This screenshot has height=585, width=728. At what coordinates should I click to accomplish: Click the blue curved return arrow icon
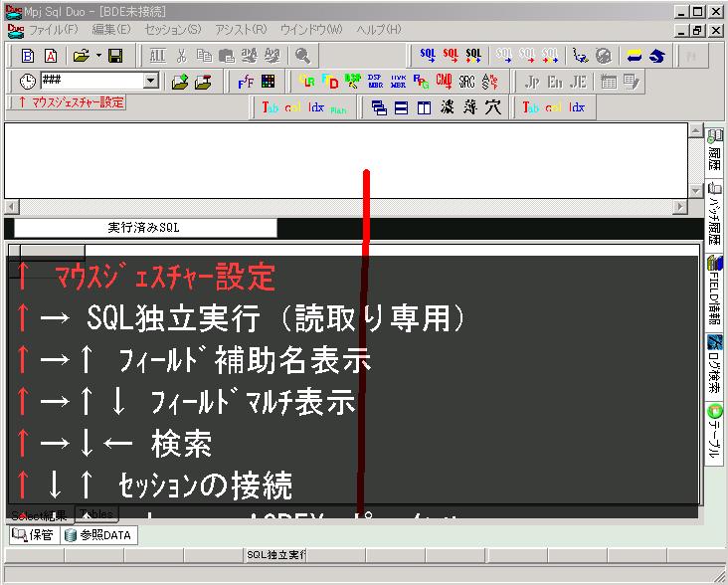pyautogui.click(x=657, y=56)
